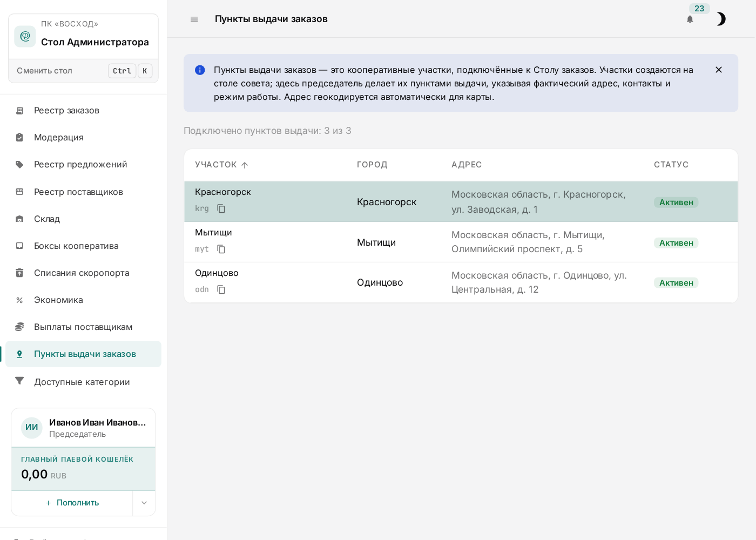The image size is (756, 540).
Task: Expand wallet actions dropdown chevron
Action: 144,503
